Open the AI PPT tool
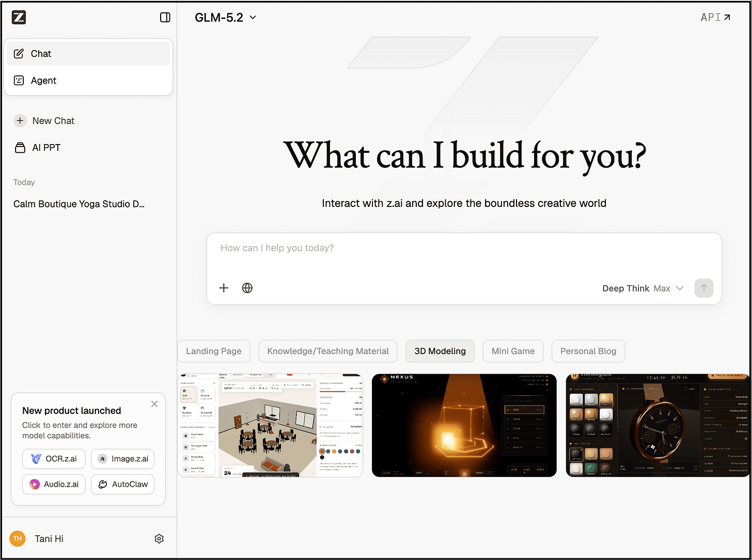 [x=37, y=148]
